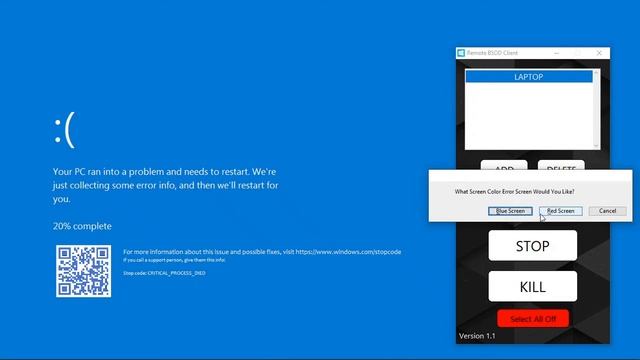Click the client list scrollbar up arrow
The height and width of the screenshot is (360, 640).
(x=596, y=73)
